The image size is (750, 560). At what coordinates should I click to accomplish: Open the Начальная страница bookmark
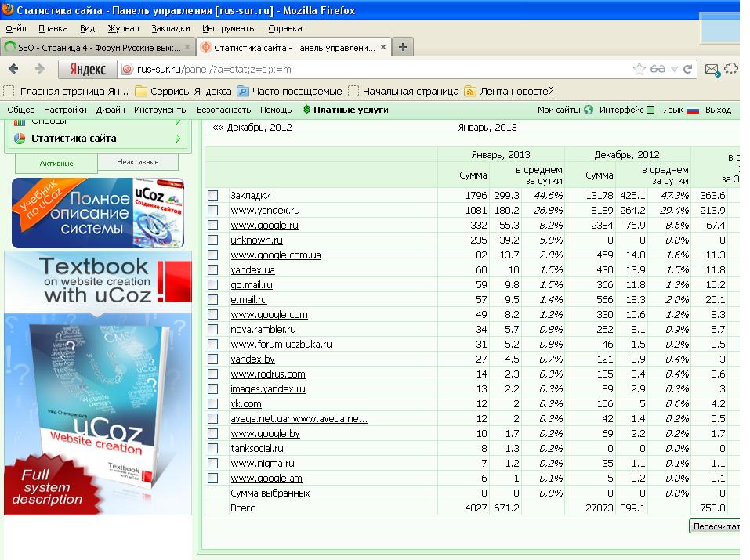pos(404,92)
